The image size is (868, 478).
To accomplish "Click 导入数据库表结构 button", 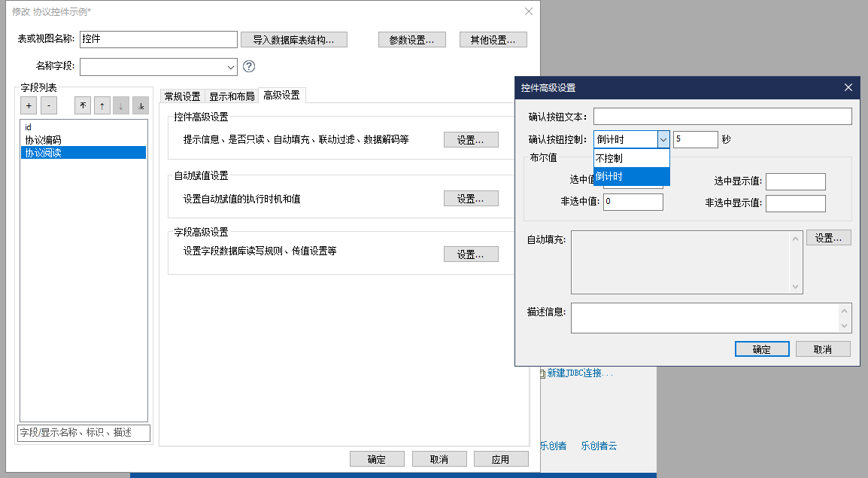I will coord(294,40).
